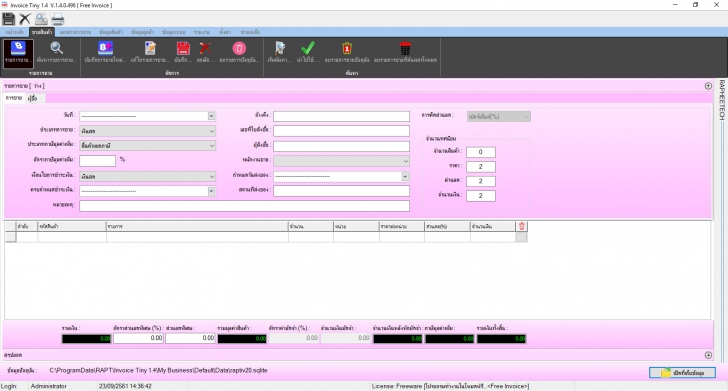
Task: Switch to the ข้อมูลระบบ ribbon tab
Action: coord(174,32)
